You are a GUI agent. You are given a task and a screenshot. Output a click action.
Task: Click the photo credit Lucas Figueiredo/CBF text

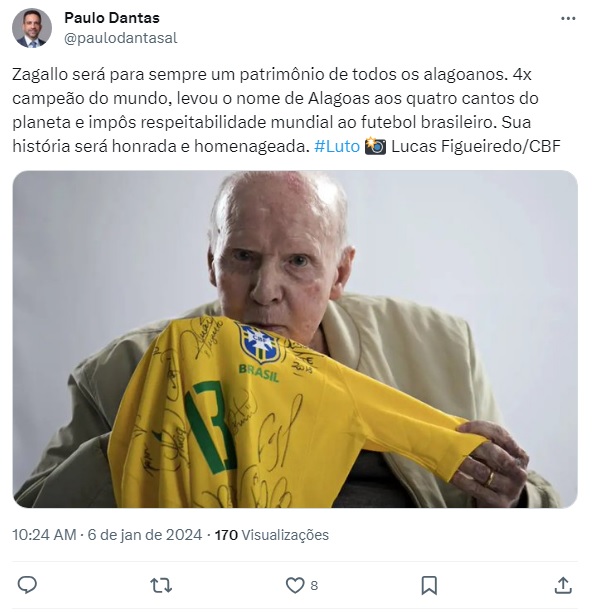pos(476,146)
